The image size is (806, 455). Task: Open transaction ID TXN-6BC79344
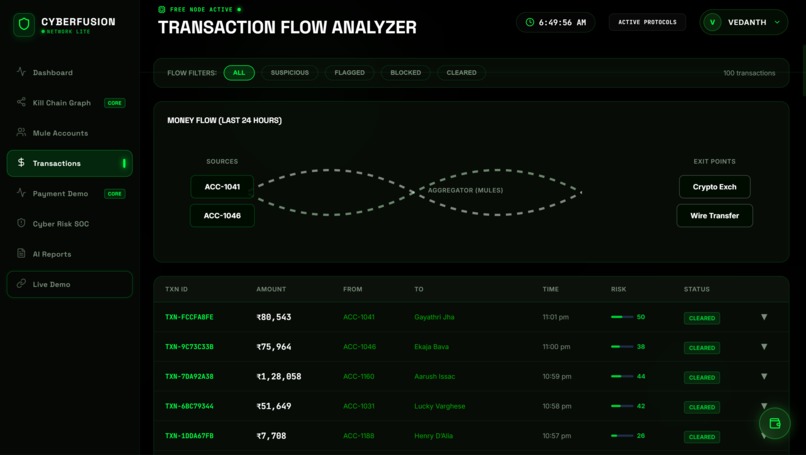pos(189,406)
